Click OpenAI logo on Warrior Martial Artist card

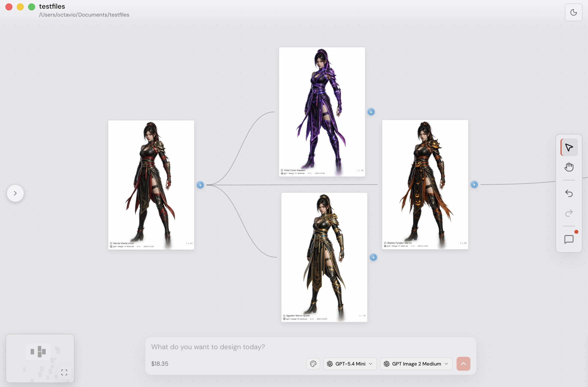pyautogui.click(x=111, y=246)
